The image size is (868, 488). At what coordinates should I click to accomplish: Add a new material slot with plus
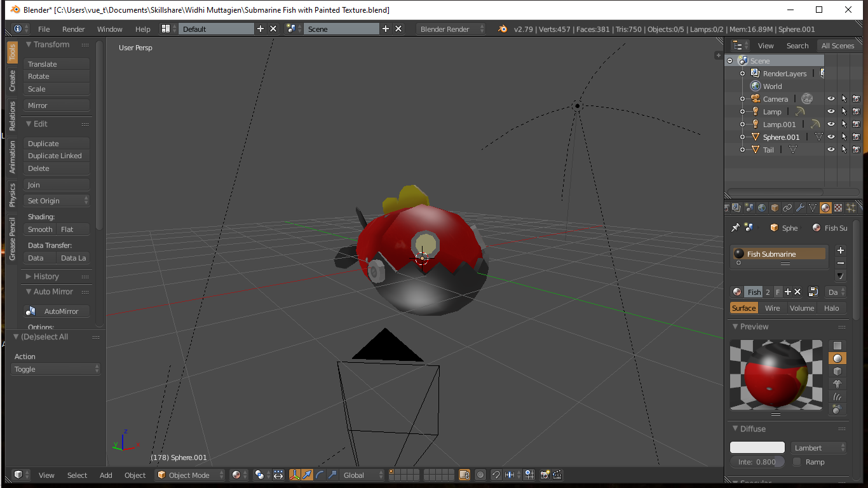841,250
